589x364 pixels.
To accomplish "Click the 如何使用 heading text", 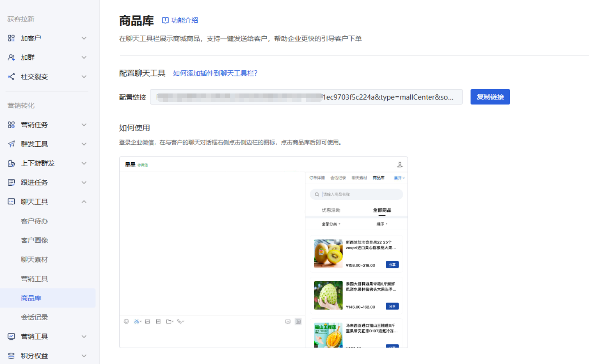I will (x=134, y=128).
